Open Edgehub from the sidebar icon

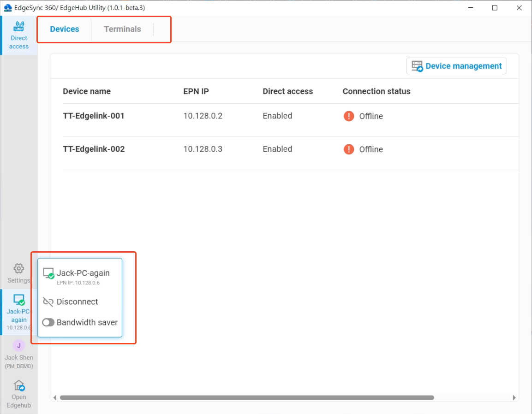(19, 385)
